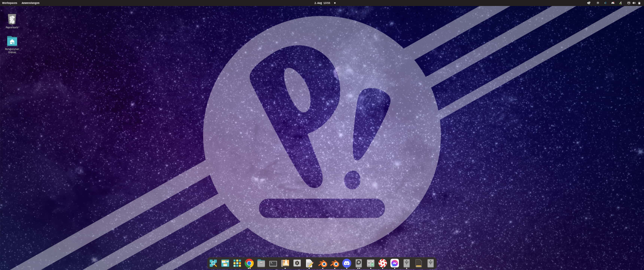Open the Terminal from the dock

pyautogui.click(x=273, y=263)
